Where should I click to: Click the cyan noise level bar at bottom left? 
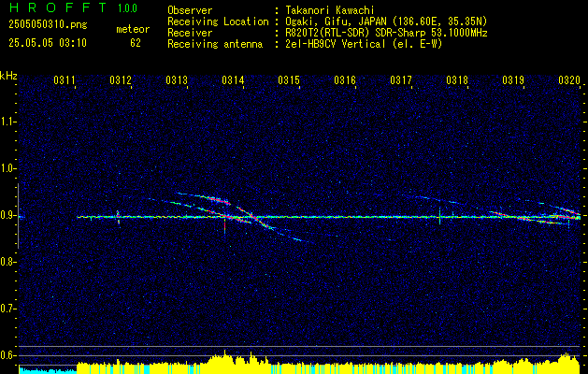[48, 370]
